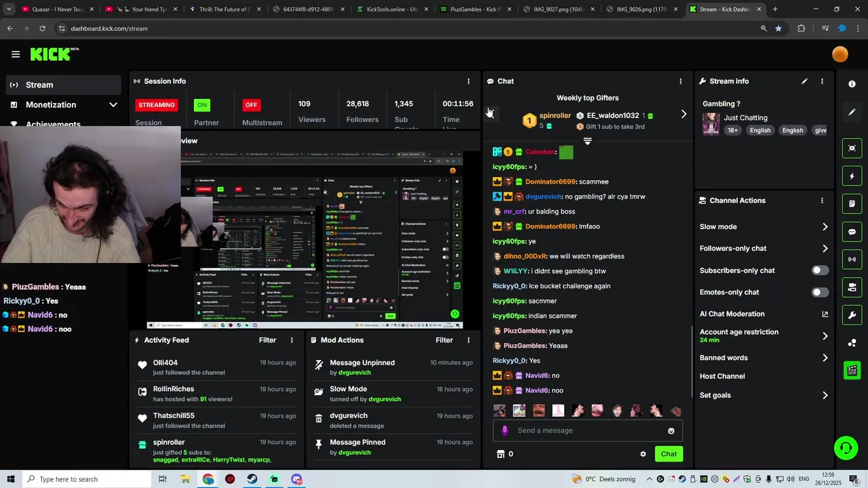Open Session Info three-dot menu
The height and width of the screenshot is (488, 868).
468,81
